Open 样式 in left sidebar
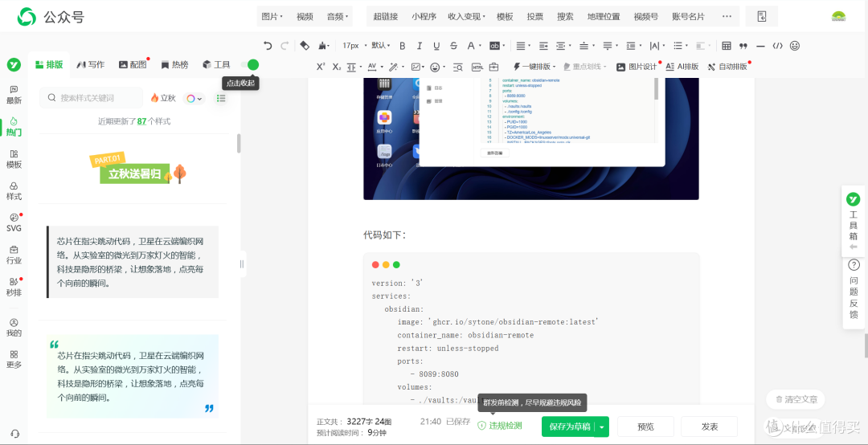This screenshot has width=868, height=445. [14, 191]
